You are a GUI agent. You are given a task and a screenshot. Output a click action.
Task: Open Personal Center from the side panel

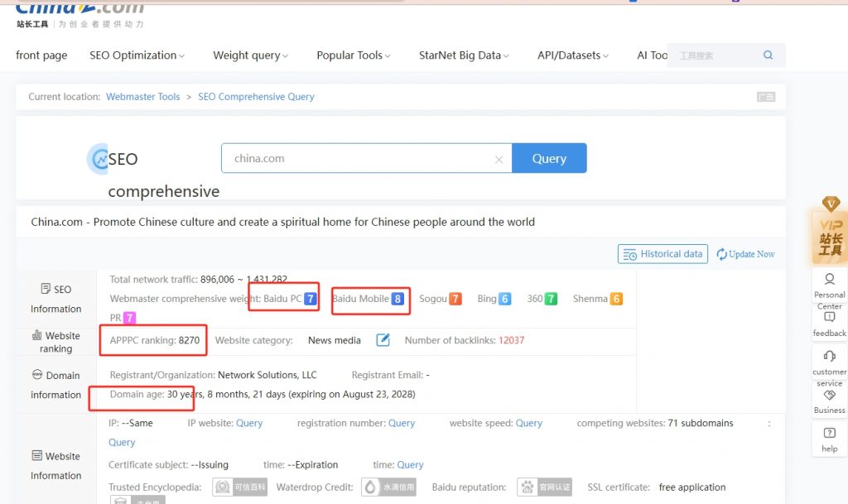click(829, 289)
